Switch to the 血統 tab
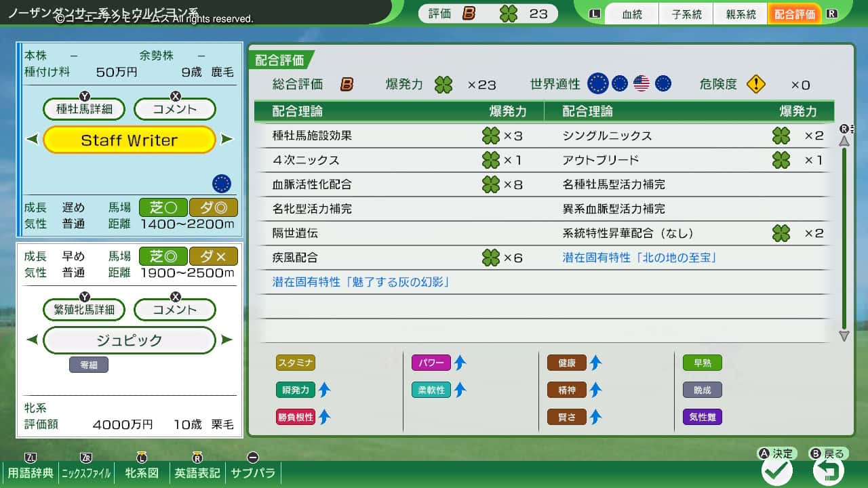The width and height of the screenshot is (868, 488). coord(631,14)
